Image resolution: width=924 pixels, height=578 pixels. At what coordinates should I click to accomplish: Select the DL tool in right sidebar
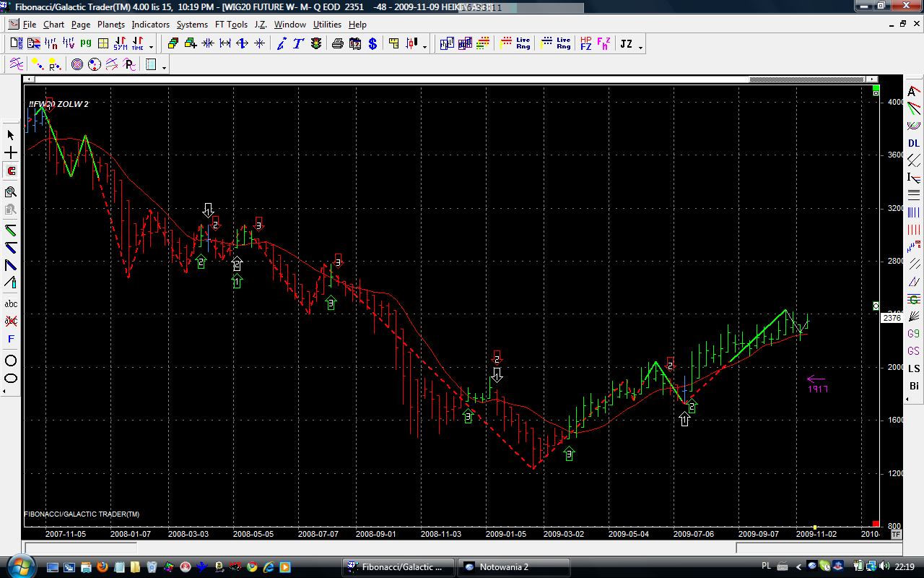click(914, 143)
